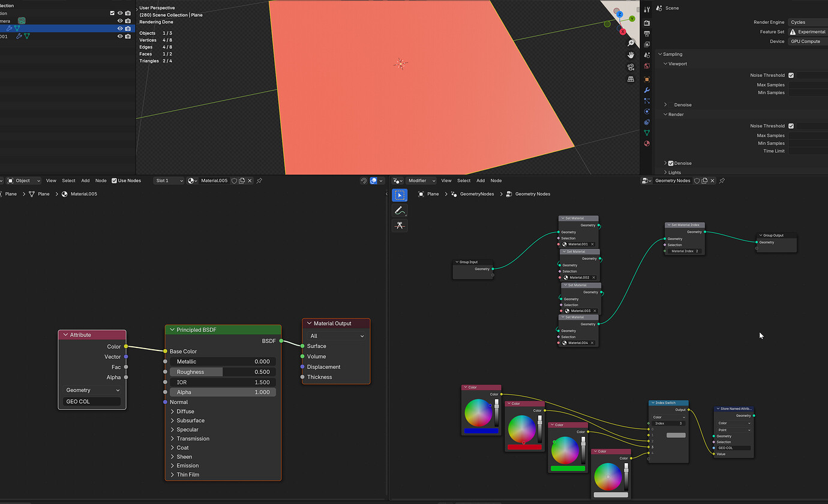
Task: Open the World properties globe tab
Action: pyautogui.click(x=647, y=66)
